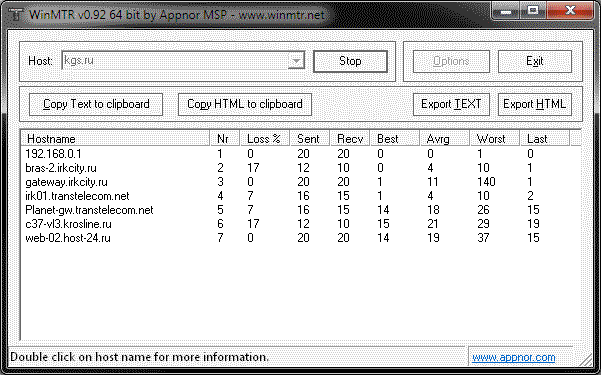This screenshot has width=601, height=375.
Task: Click the Hostname column header
Action: click(x=115, y=139)
